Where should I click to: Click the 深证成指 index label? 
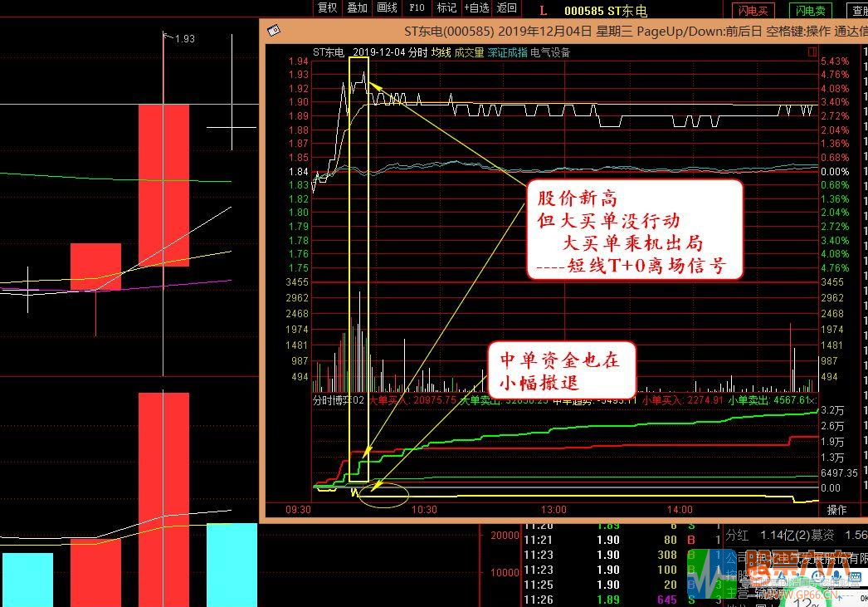point(507,52)
